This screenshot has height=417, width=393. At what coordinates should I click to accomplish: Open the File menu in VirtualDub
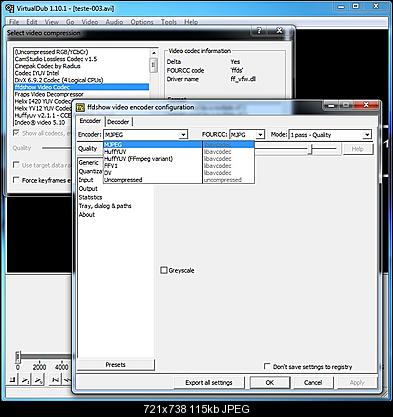14,22
